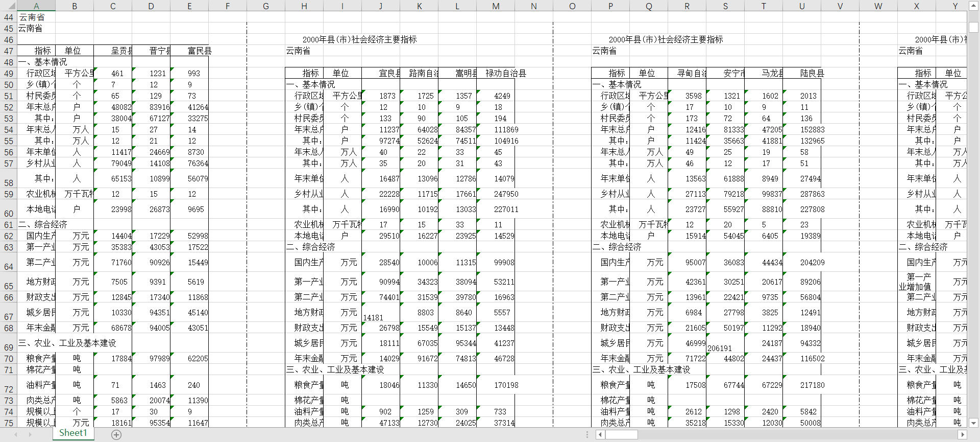Click the vertical scrollbar's up arrow
The height and width of the screenshot is (442, 980).
point(973,6)
